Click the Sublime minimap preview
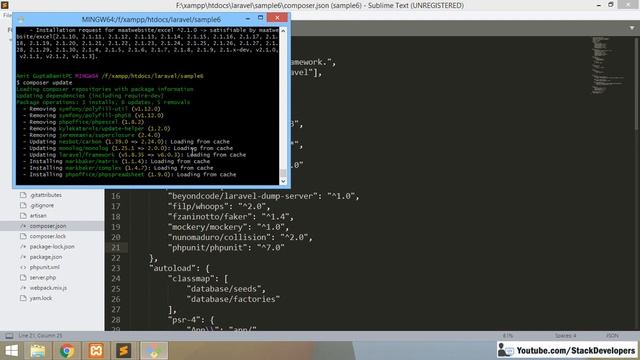 (608, 65)
